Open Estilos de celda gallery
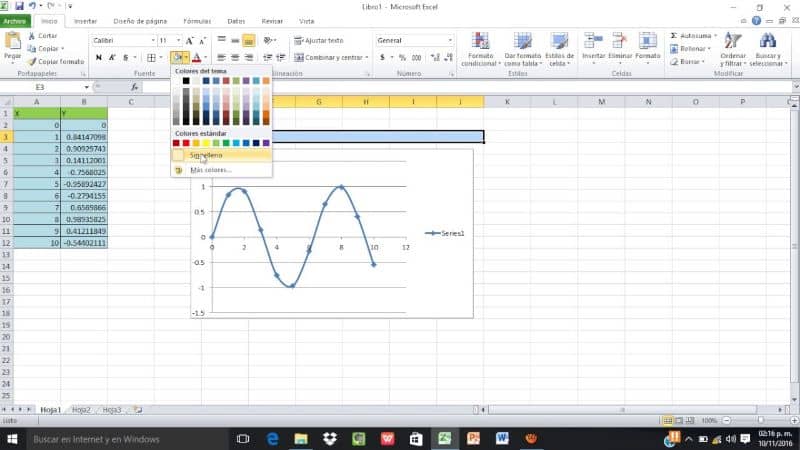 pos(559,49)
